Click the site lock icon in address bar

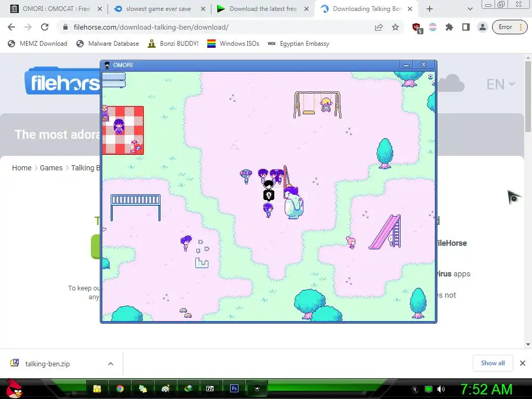pos(65,27)
